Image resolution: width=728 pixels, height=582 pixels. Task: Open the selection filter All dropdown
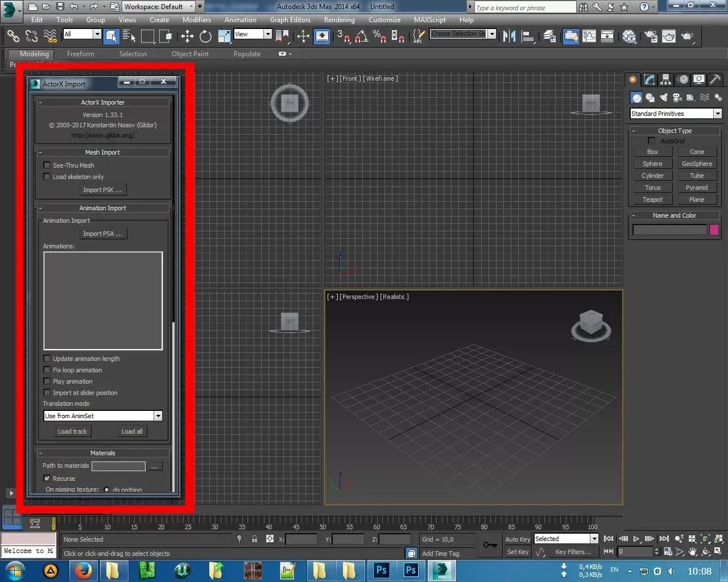coord(82,34)
